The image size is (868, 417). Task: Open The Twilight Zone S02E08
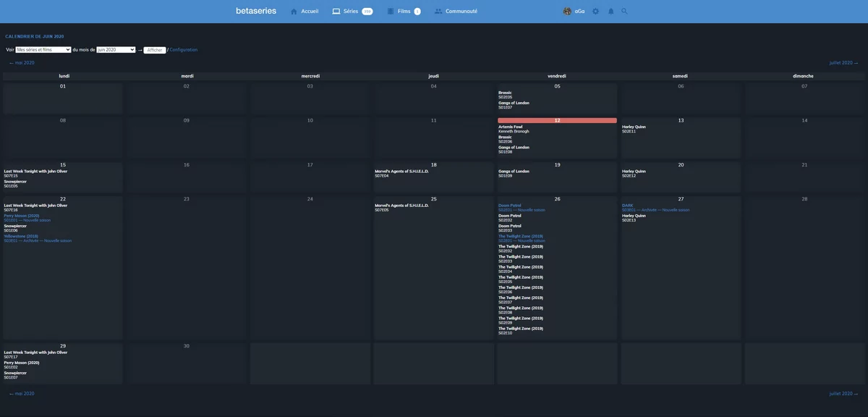pos(520,310)
